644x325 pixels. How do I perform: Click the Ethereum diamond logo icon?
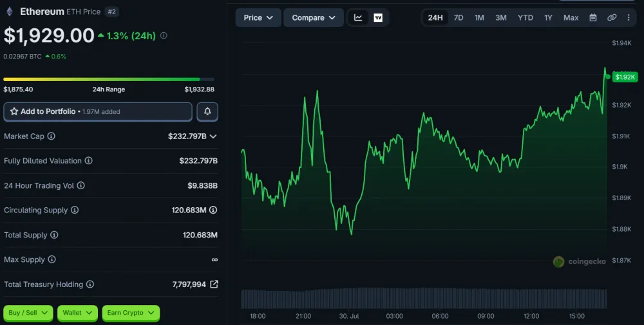10,12
